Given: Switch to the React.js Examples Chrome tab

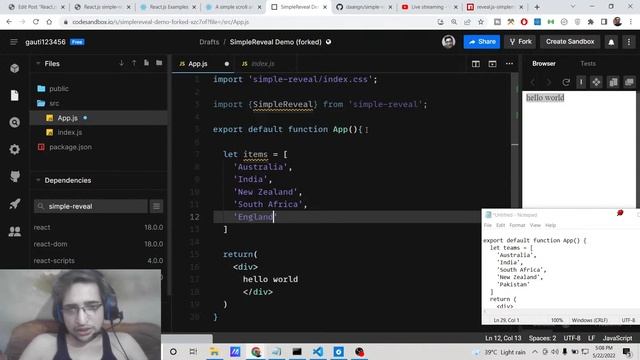Looking at the screenshot, I should [168, 7].
